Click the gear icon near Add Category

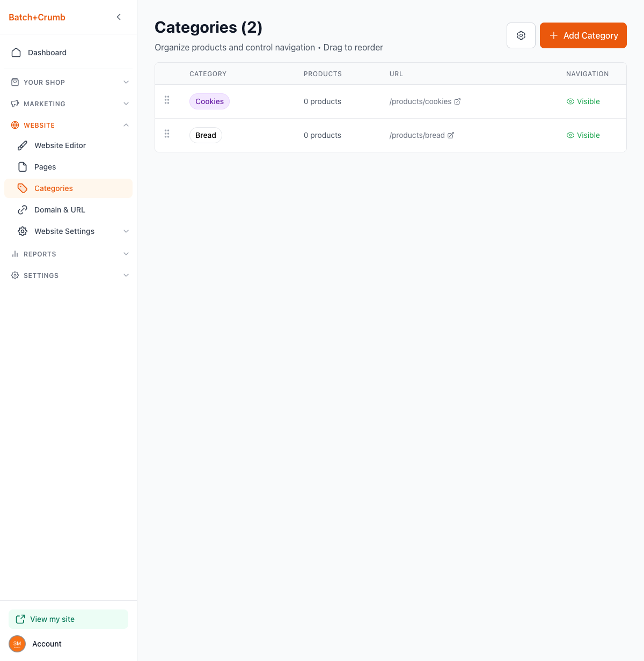521,35
